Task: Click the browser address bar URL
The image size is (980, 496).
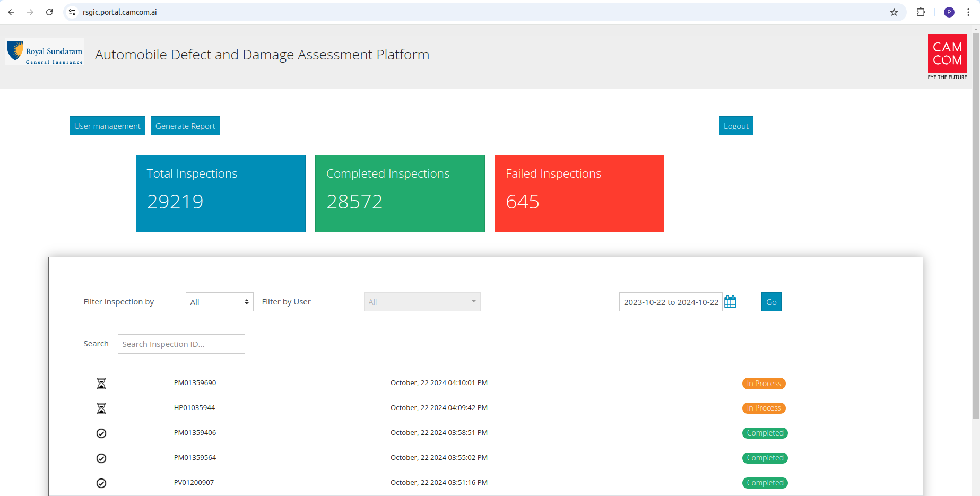Action: pyautogui.click(x=120, y=12)
